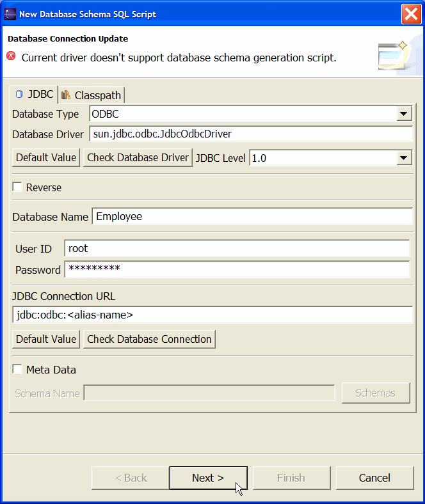Open the Database Type dropdown arrow

[404, 114]
